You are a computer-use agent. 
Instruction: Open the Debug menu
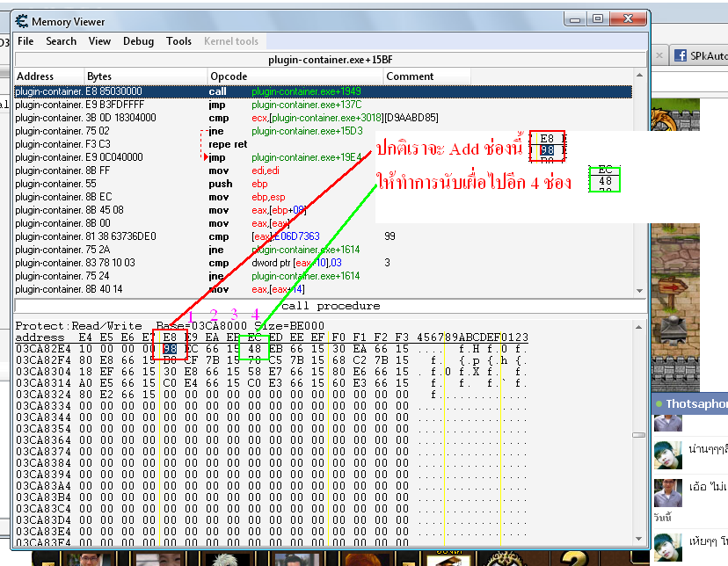(138, 41)
